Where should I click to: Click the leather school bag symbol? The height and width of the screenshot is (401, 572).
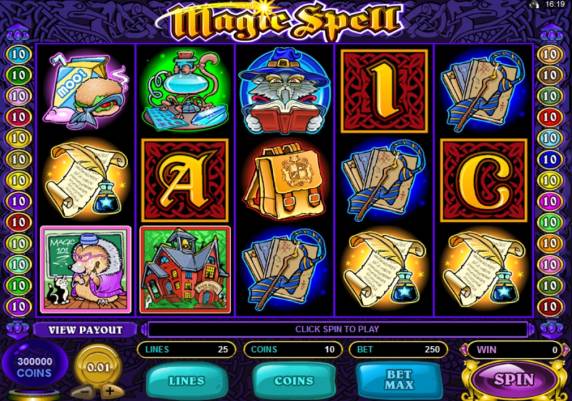pos(285,180)
